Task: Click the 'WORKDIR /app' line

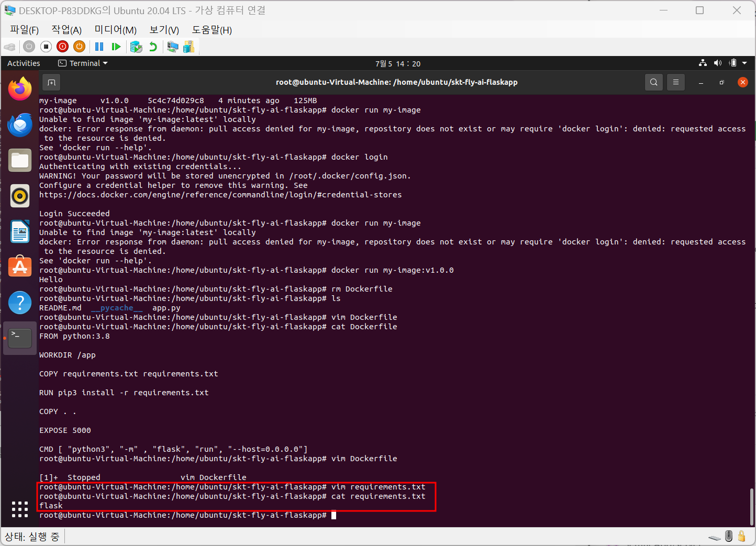Action: coord(68,355)
